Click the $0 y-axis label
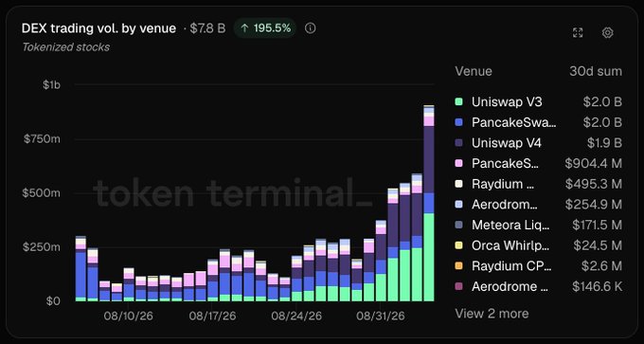Viewport: 644px width, 344px height. point(53,301)
